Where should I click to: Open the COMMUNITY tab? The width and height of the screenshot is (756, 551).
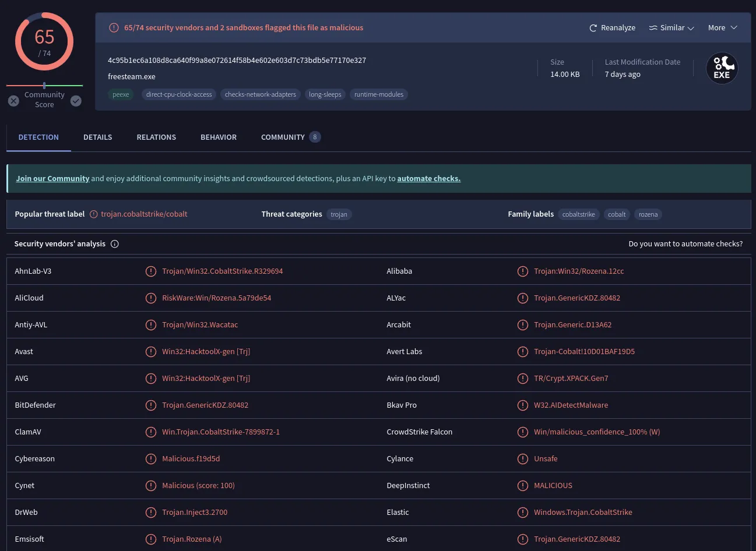coord(290,137)
